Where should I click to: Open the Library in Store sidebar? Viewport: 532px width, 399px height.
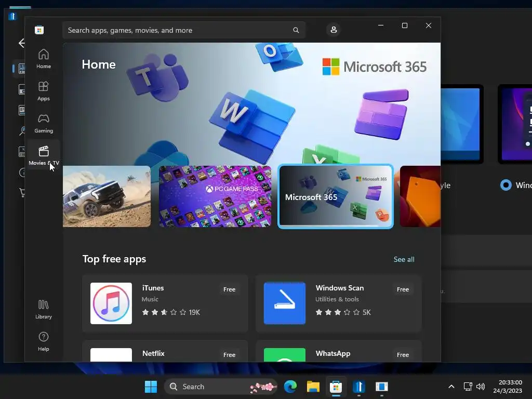click(x=44, y=310)
